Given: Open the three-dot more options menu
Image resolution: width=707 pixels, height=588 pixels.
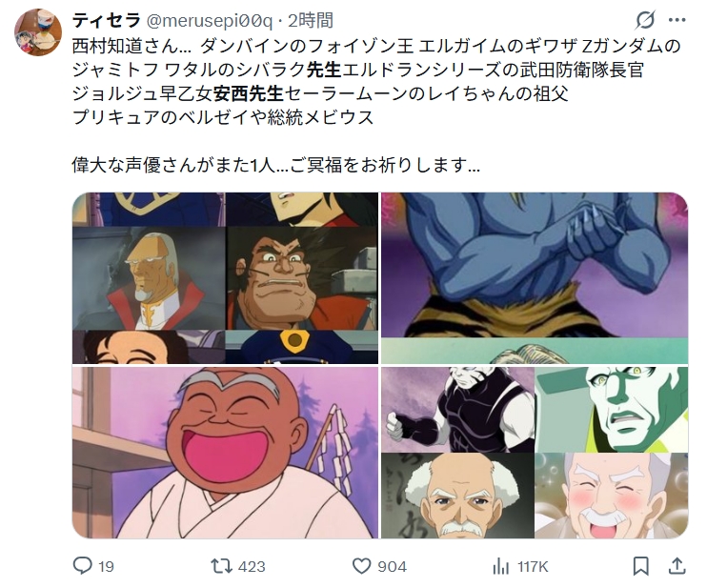Looking at the screenshot, I should (x=677, y=20).
